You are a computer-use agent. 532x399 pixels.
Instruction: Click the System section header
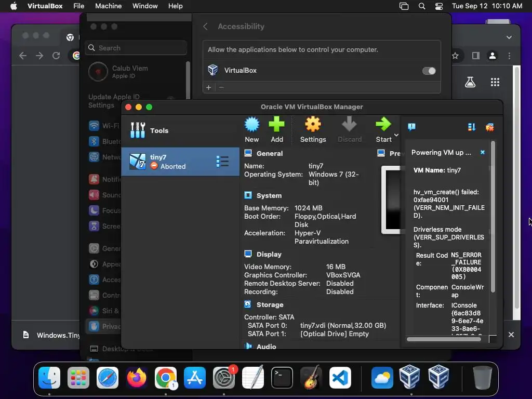(269, 195)
